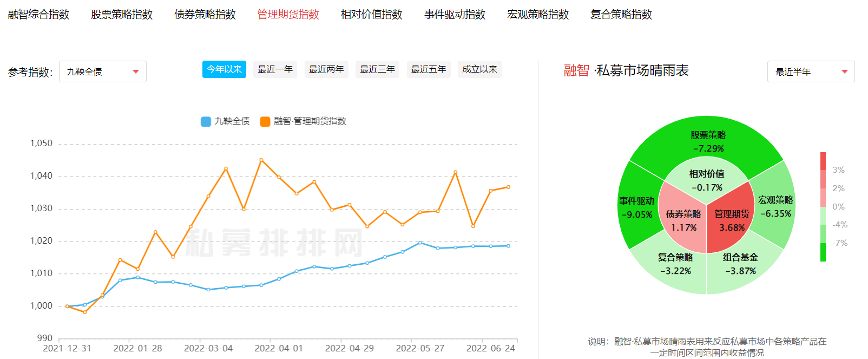Select the 债券策略指数 tab
This screenshot has width=868, height=359.
pyautogui.click(x=205, y=15)
